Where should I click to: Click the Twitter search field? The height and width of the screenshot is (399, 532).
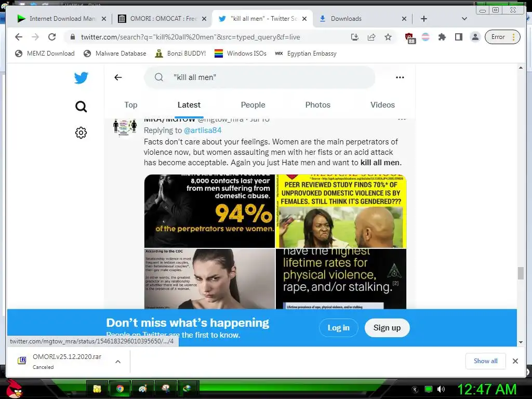[260, 77]
